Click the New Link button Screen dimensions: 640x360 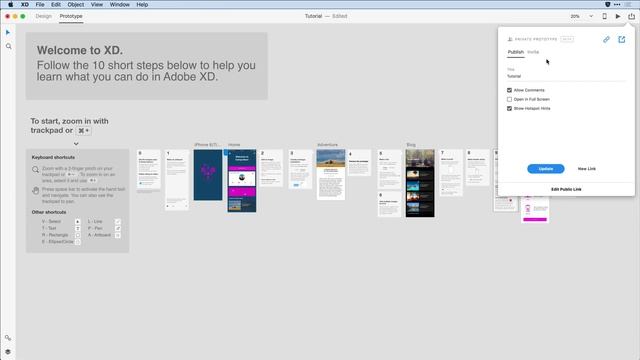pyautogui.click(x=587, y=169)
